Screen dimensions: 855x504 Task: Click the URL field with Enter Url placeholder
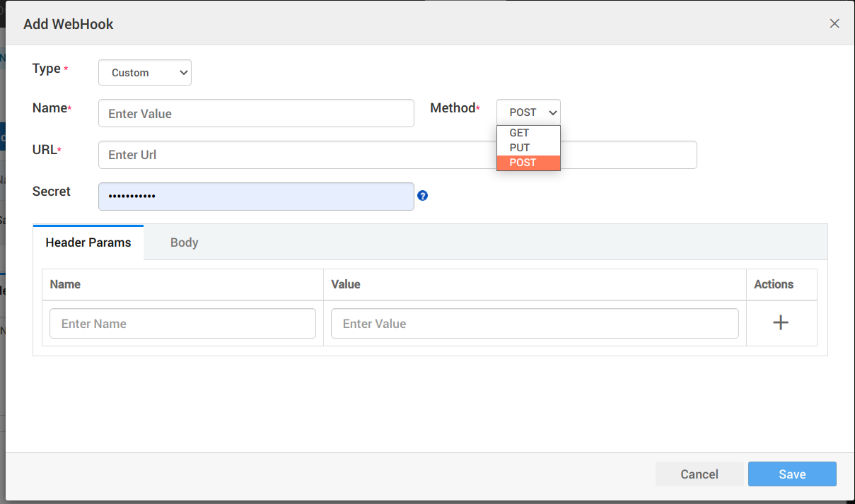pyautogui.click(x=397, y=155)
